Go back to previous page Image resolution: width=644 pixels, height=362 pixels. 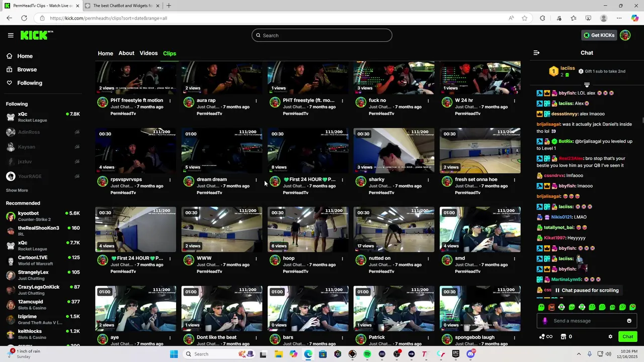(9, 18)
